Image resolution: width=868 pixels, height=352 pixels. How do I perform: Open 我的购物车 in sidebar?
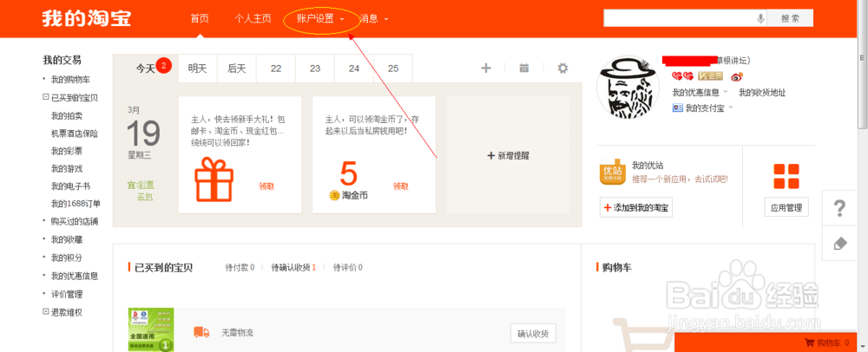pyautogui.click(x=71, y=80)
